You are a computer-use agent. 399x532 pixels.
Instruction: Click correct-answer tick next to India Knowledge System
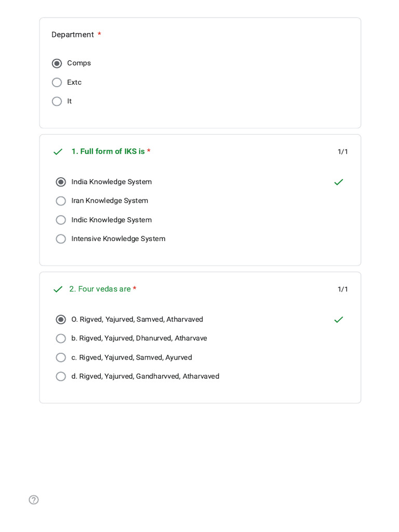coord(338,182)
